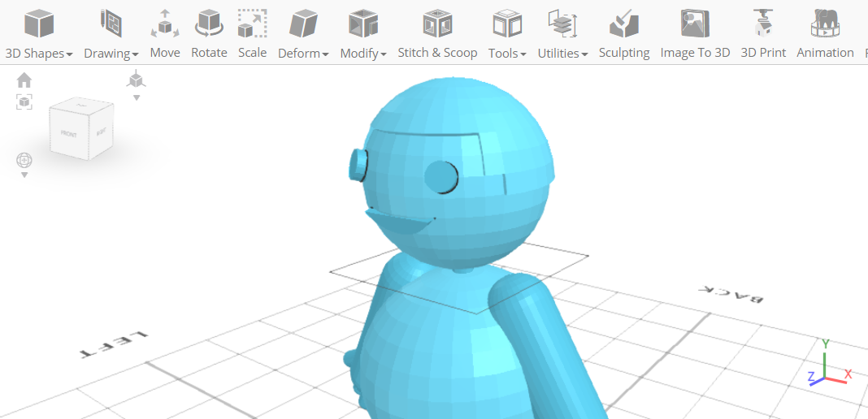Open the Modify tool icon
This screenshot has height=419, width=868.
[363, 24]
